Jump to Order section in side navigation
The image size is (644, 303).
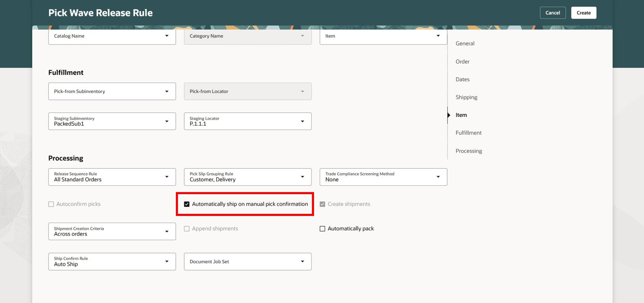[x=463, y=62]
